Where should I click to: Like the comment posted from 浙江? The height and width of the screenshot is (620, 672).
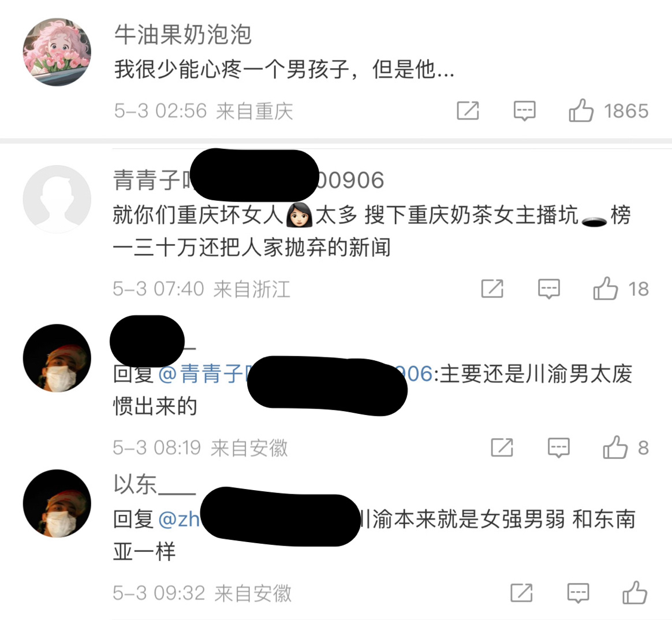coord(605,289)
